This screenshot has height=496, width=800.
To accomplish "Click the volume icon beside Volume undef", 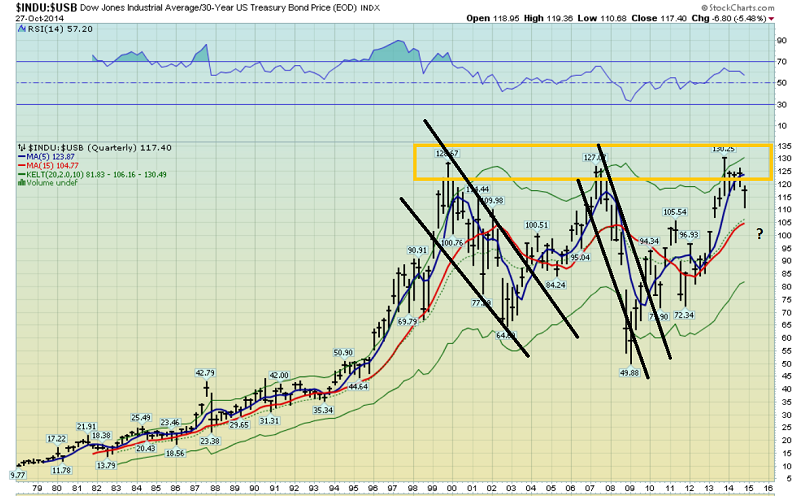I will 22,182.
